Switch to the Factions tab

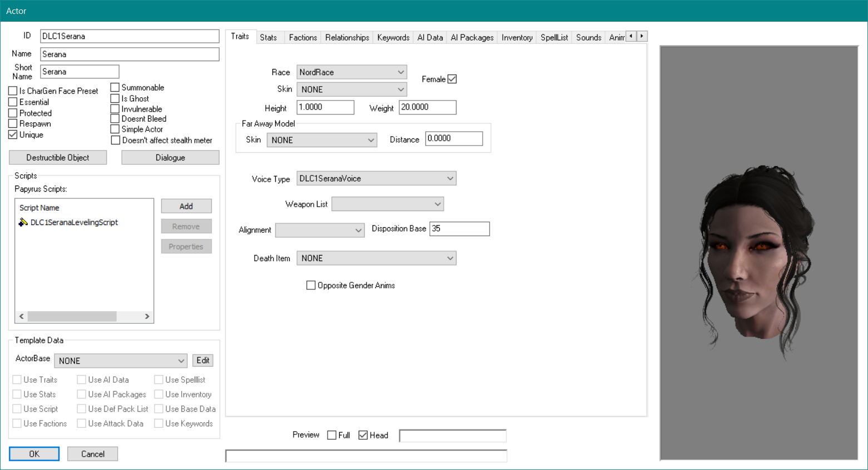pos(302,37)
